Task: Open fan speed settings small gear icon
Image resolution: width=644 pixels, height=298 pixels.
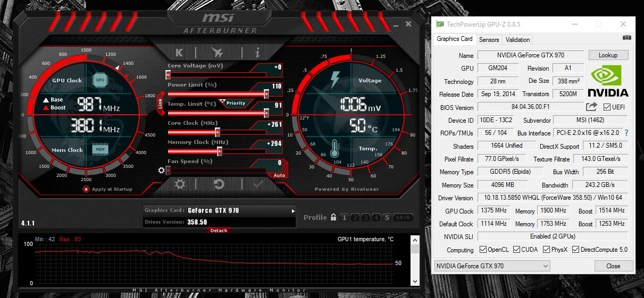Action: tap(161, 171)
